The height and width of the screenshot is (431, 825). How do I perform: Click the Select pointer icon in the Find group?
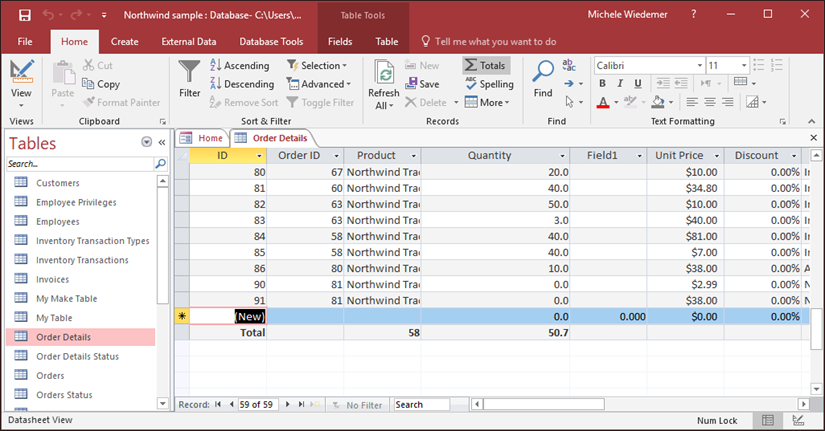pos(569,102)
